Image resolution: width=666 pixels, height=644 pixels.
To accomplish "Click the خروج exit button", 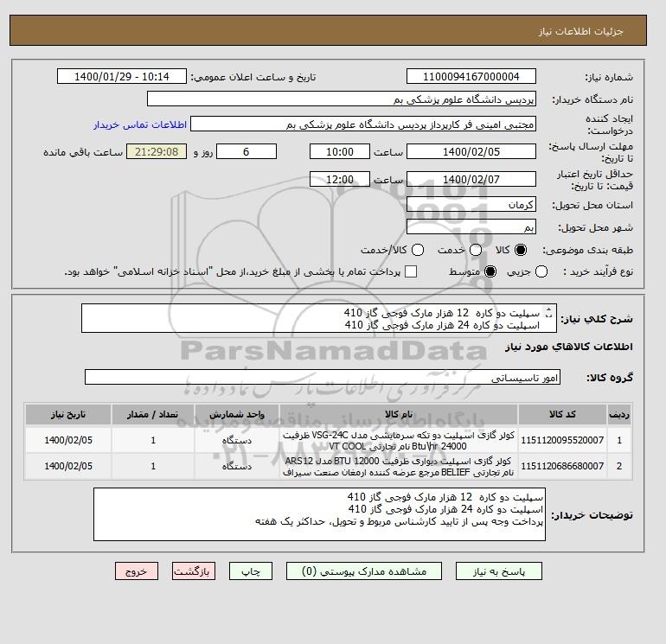I will pos(137,571).
